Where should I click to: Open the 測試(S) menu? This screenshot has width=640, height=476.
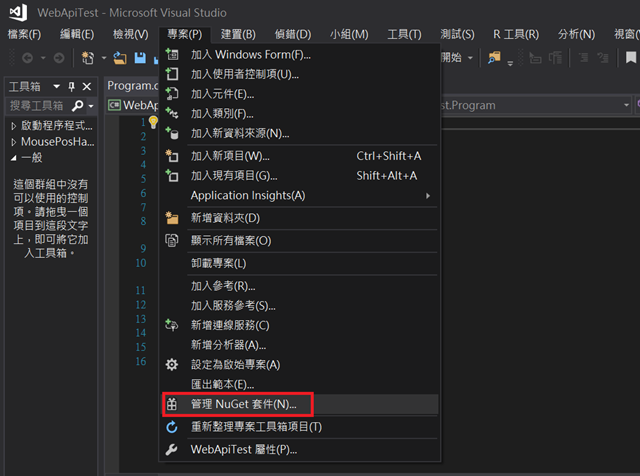click(x=457, y=34)
